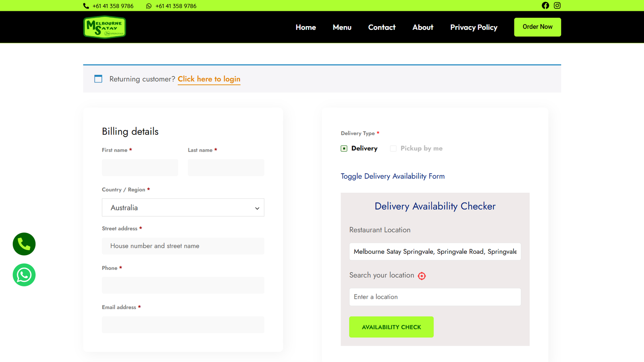Click the red locate-me target icon
This screenshot has width=644, height=362.
click(x=422, y=276)
